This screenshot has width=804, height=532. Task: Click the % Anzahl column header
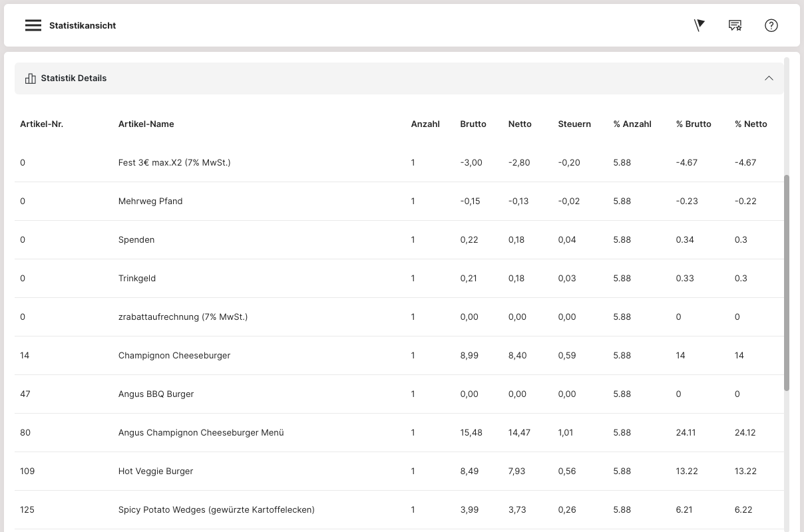pyautogui.click(x=632, y=124)
